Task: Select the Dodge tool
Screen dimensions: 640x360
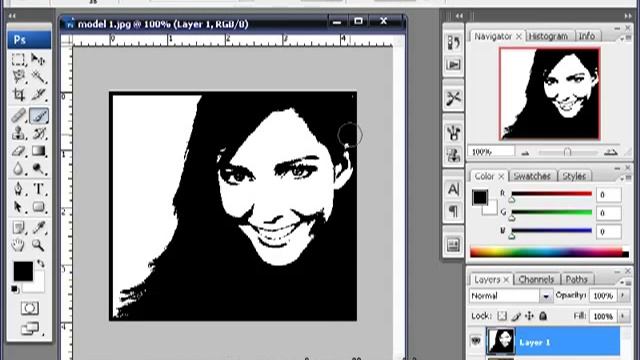Action: 39,168
